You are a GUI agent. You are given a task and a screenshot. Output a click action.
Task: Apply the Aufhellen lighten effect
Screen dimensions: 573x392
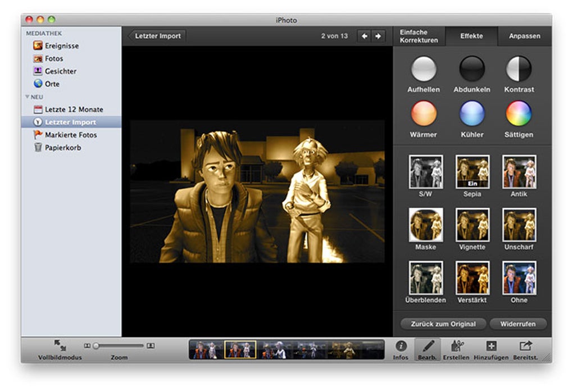[424, 69]
